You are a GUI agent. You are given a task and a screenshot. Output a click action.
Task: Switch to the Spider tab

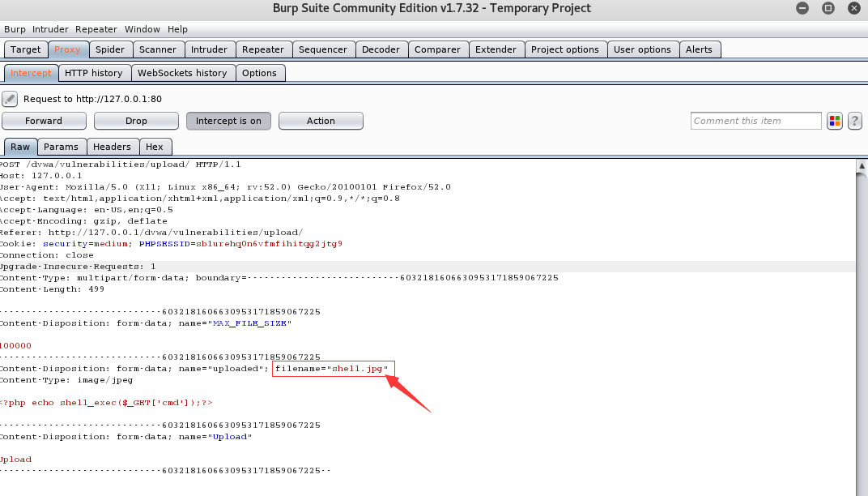(x=110, y=49)
